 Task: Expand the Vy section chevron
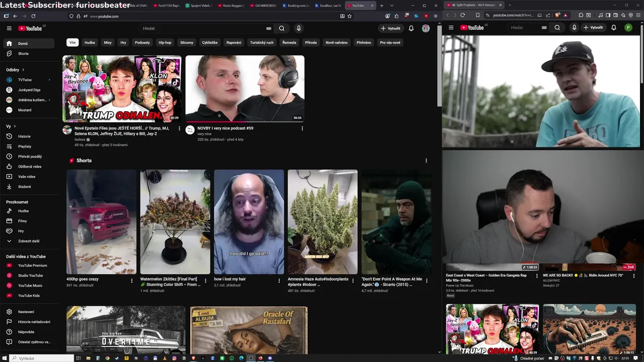coord(11,126)
